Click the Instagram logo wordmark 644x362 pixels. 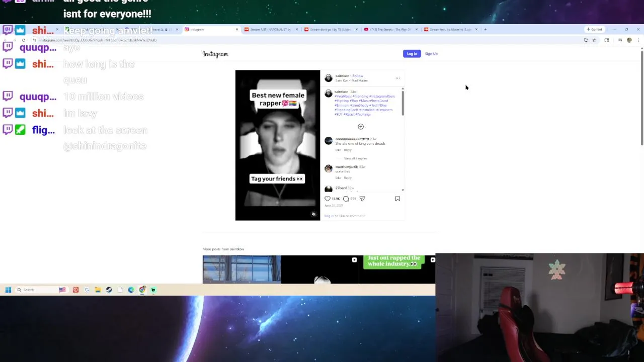[215, 54]
